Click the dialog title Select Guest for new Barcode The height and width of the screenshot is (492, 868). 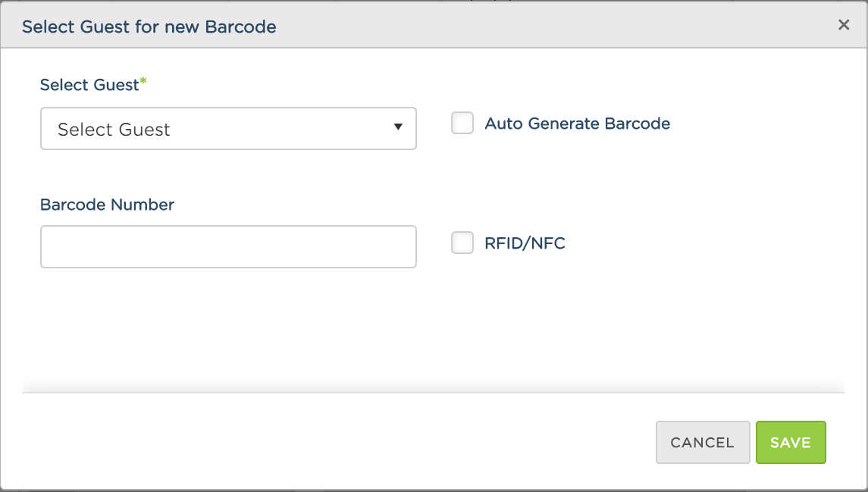[149, 27]
